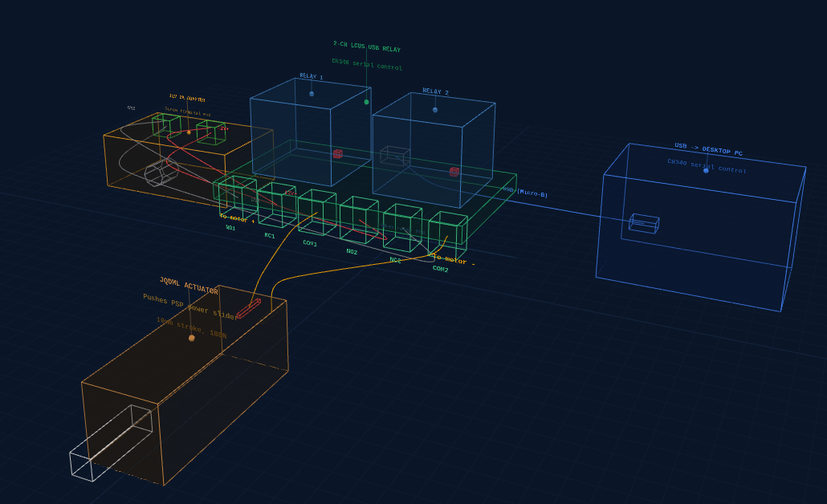Image resolution: width=827 pixels, height=504 pixels.
Task: Click the red connector on the actuator top
Action: pyautogui.click(x=248, y=309)
